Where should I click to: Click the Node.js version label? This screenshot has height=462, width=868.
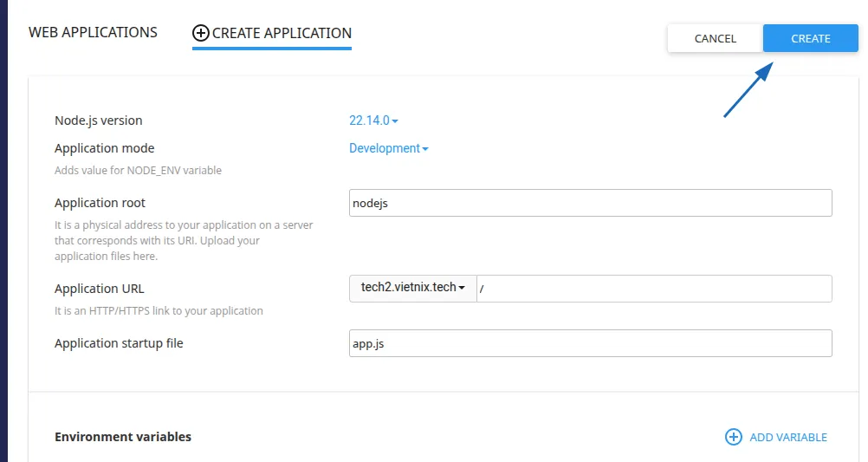click(98, 121)
